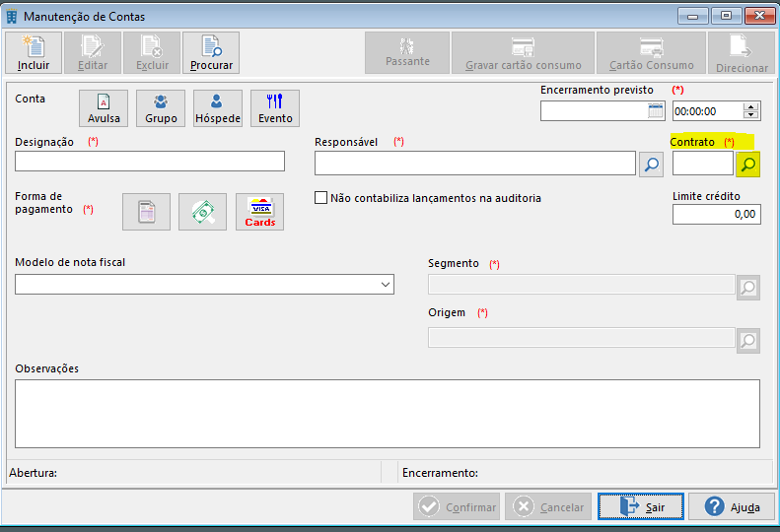Search Contrato with highlighted magnifier
Viewport: 780px width, 532px height.
point(748,165)
